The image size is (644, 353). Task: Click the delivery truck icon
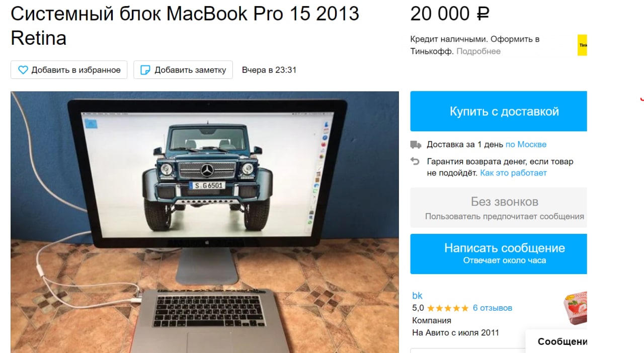(416, 145)
